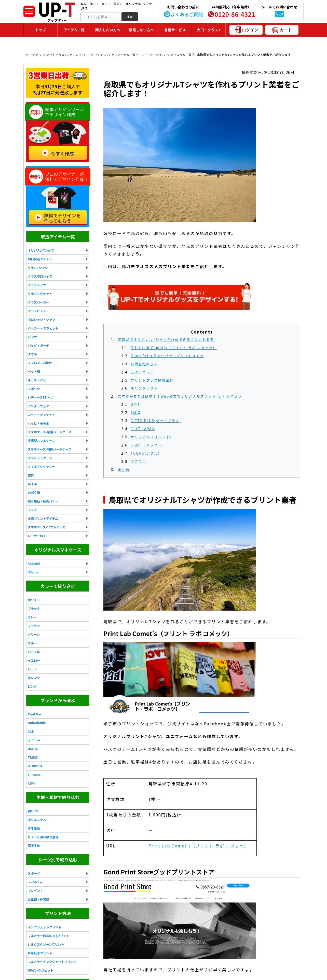327x980 pixels.
Task: Expand クラスTシャツ sidebar category
Action: click(x=58, y=268)
